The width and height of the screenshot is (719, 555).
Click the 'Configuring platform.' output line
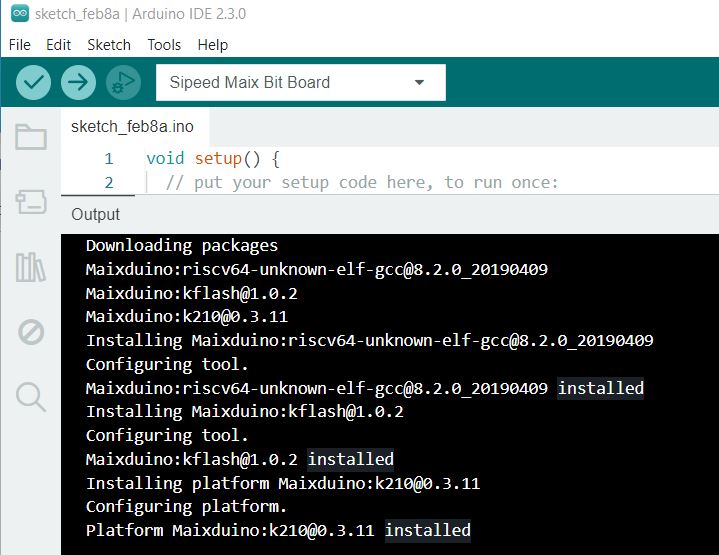[x=186, y=506]
